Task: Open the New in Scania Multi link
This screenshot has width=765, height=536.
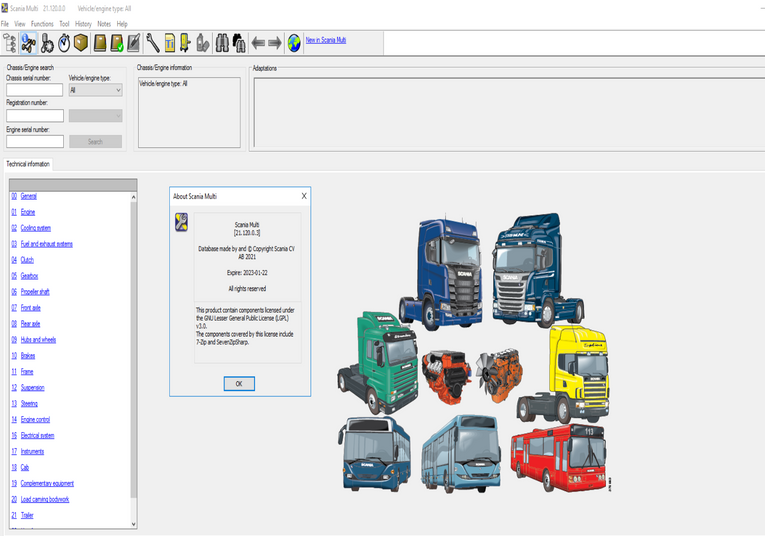Action: [326, 40]
